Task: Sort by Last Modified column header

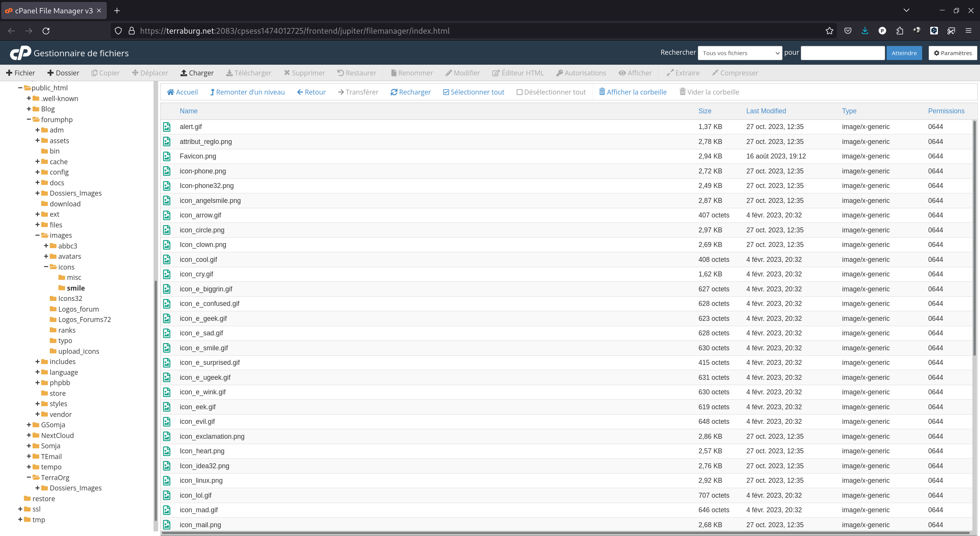Action: 766,111
